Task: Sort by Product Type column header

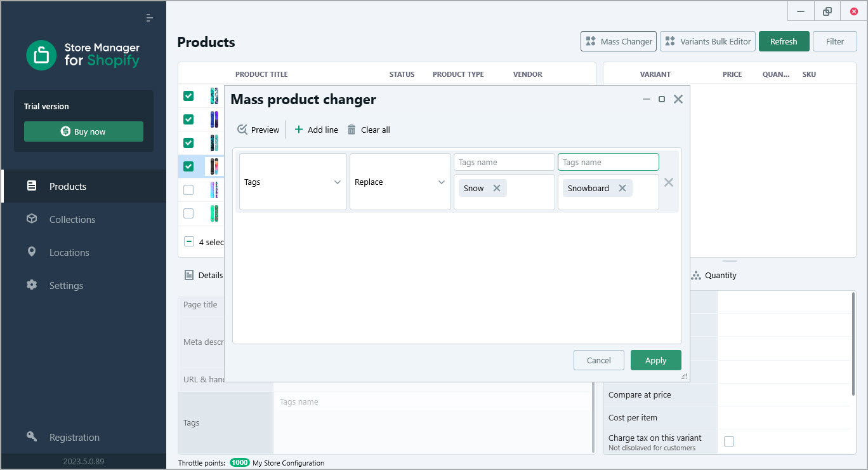Action: tap(458, 74)
